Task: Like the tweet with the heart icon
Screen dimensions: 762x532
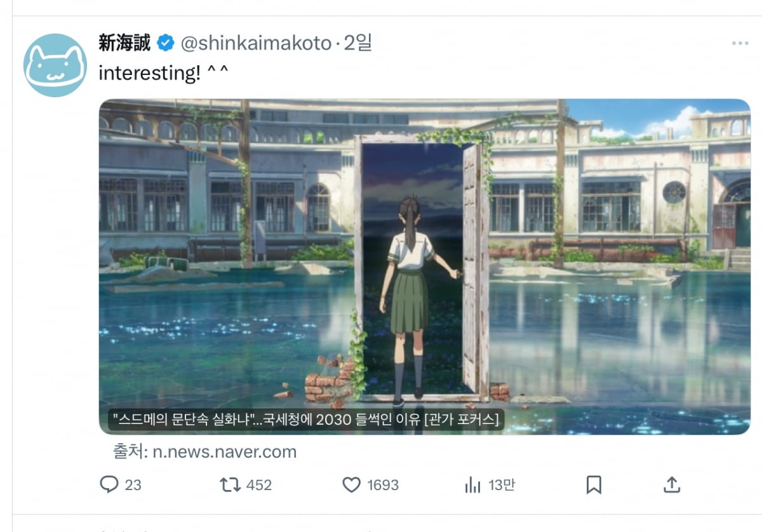Action: click(352, 485)
